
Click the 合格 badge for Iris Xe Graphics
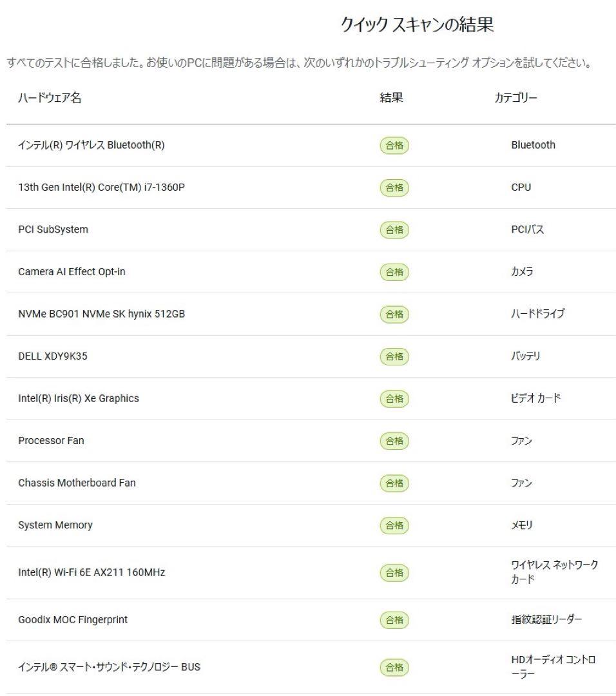tap(394, 399)
